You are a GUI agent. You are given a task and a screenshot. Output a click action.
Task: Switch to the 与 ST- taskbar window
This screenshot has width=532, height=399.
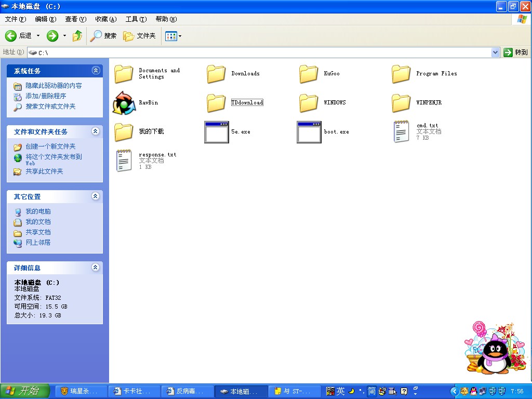coord(295,391)
